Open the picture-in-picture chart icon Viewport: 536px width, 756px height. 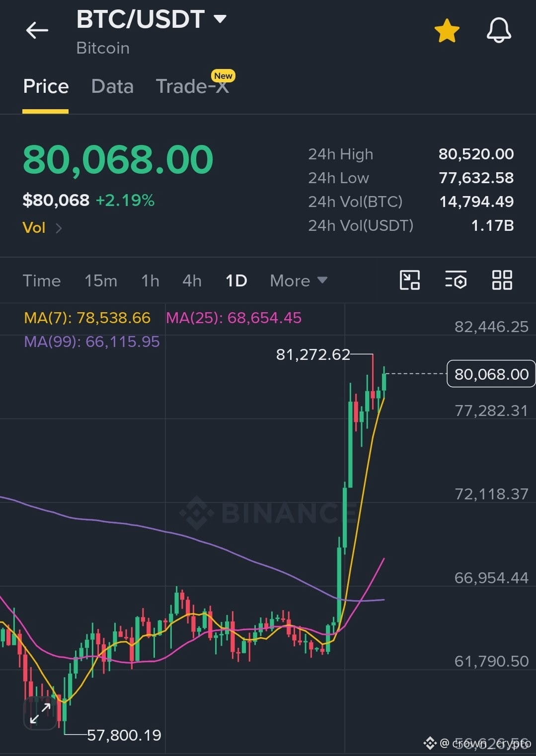(410, 280)
